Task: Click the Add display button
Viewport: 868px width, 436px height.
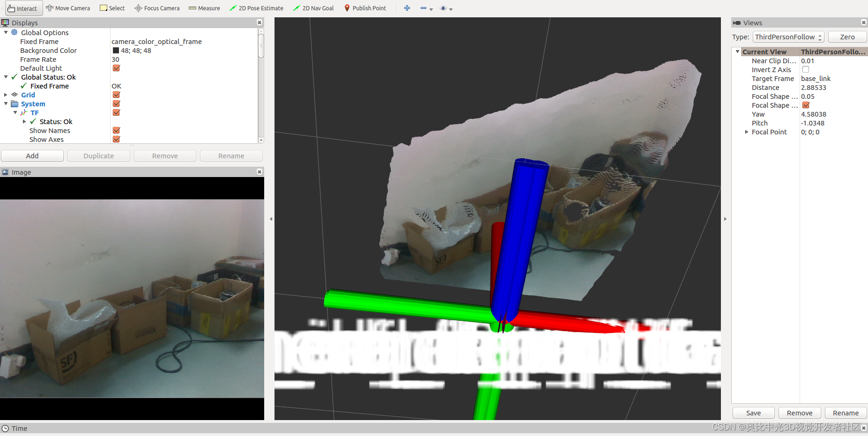Action: 32,156
